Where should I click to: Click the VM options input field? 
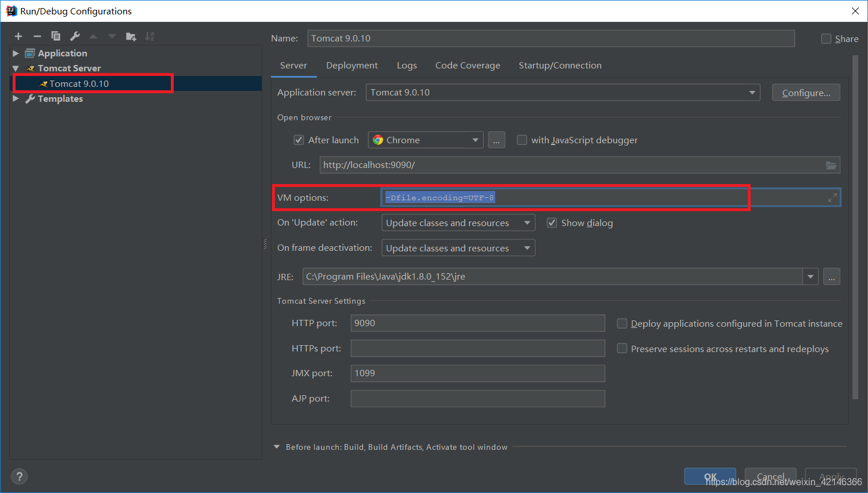click(x=611, y=198)
